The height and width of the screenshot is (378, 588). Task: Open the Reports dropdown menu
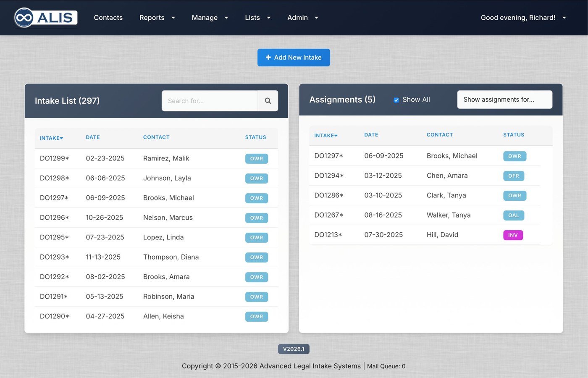157,18
